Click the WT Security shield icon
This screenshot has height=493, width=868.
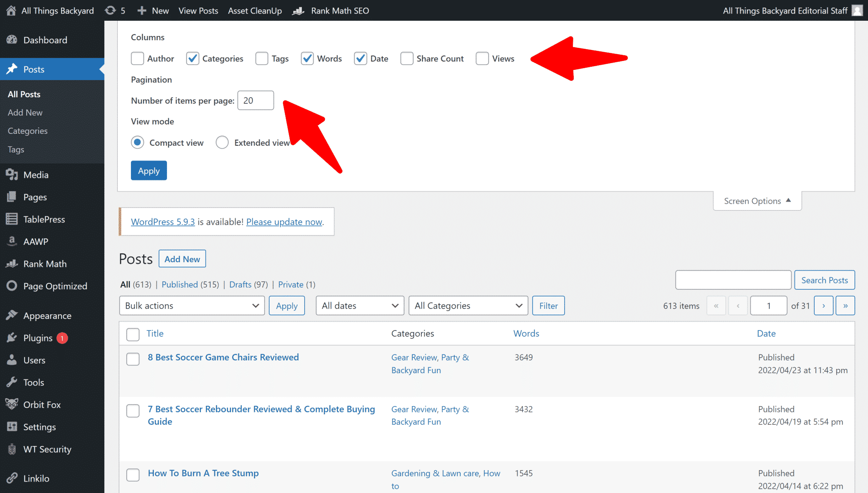pyautogui.click(x=12, y=449)
